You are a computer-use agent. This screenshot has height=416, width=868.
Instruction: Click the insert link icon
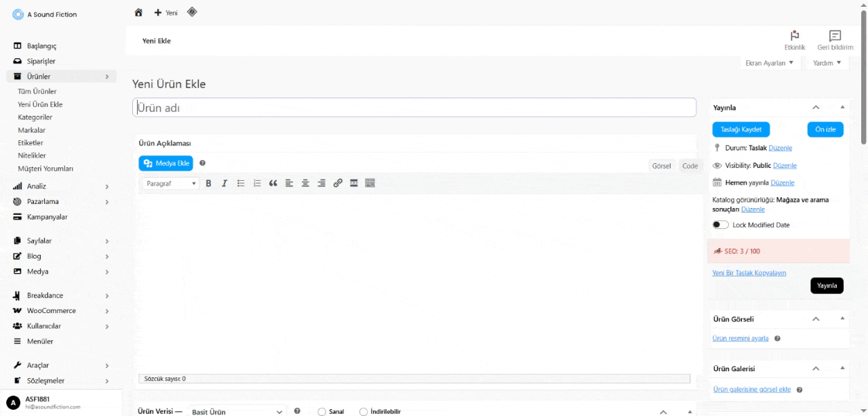(x=338, y=183)
